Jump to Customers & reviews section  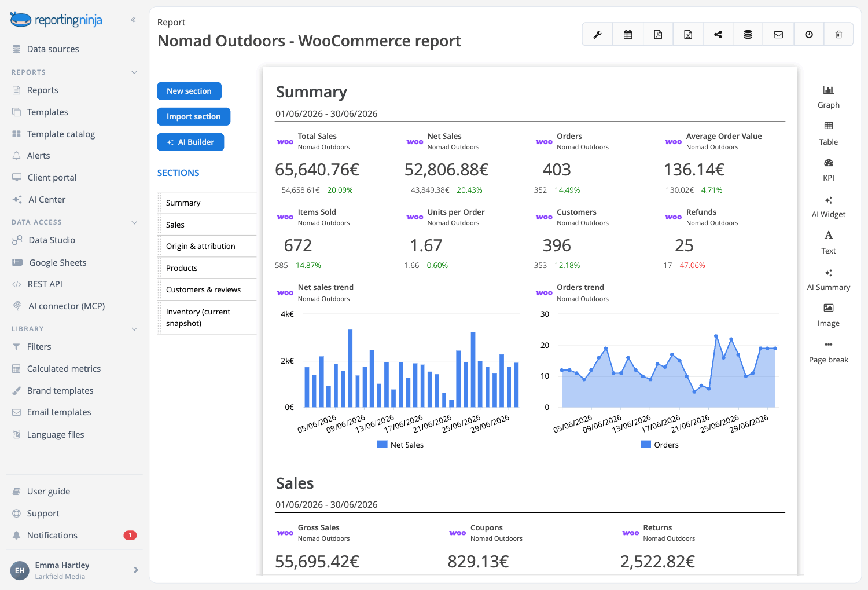click(x=207, y=289)
